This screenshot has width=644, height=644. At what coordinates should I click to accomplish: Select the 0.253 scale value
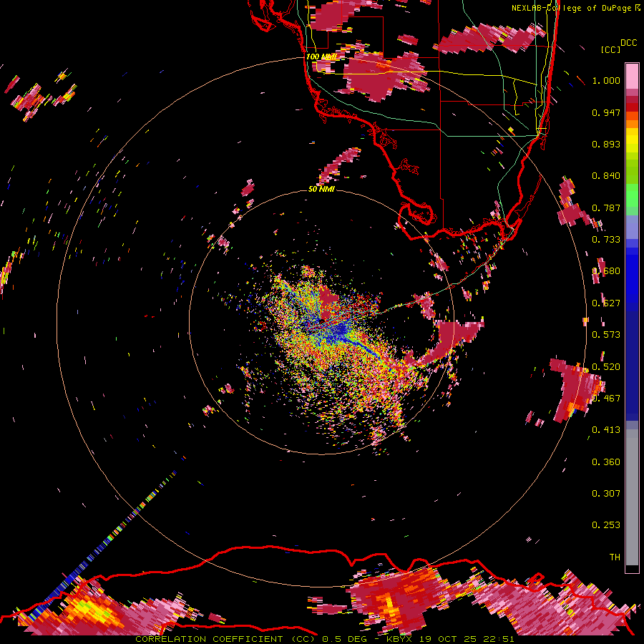[x=606, y=525]
